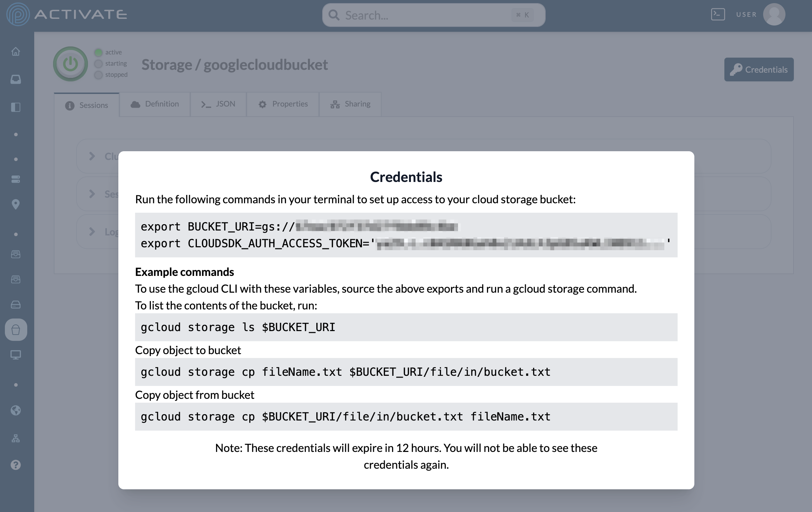Open the inbox tray sidebar icon
Viewport: 812px width, 512px height.
(x=16, y=79)
